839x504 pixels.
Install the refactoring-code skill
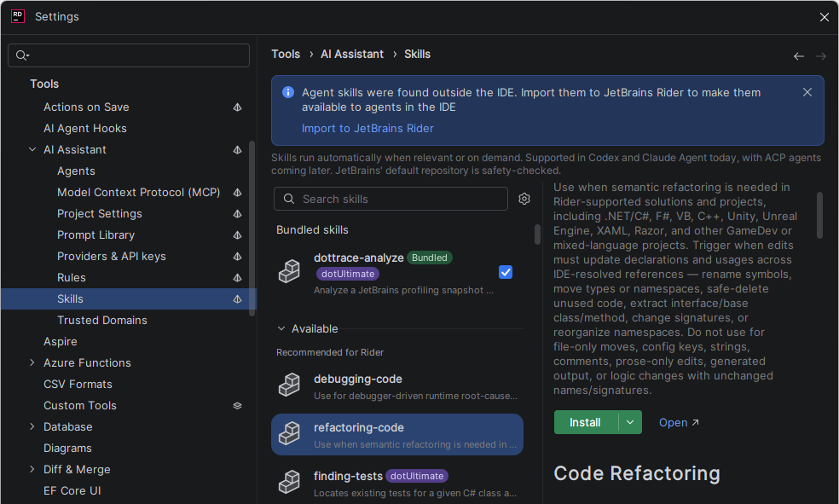(x=586, y=423)
